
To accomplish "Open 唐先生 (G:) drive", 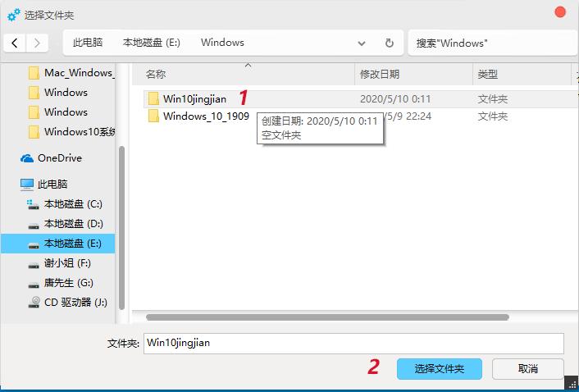I will (x=69, y=283).
